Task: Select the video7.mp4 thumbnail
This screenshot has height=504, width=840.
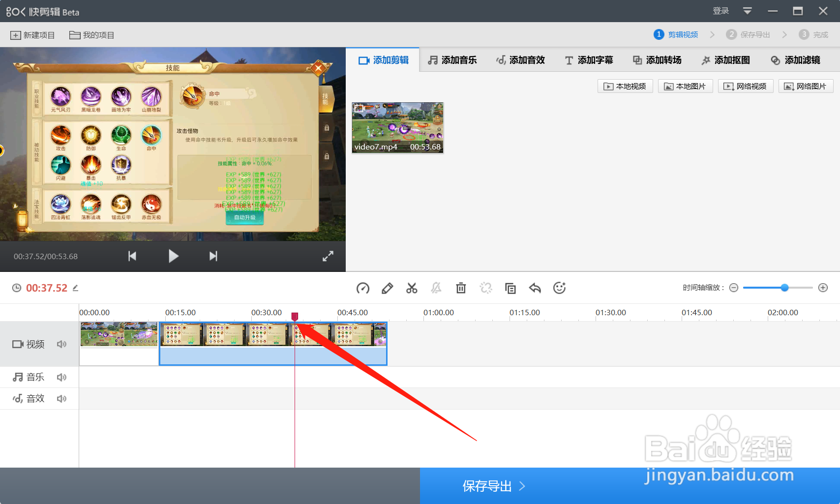Action: (x=397, y=127)
